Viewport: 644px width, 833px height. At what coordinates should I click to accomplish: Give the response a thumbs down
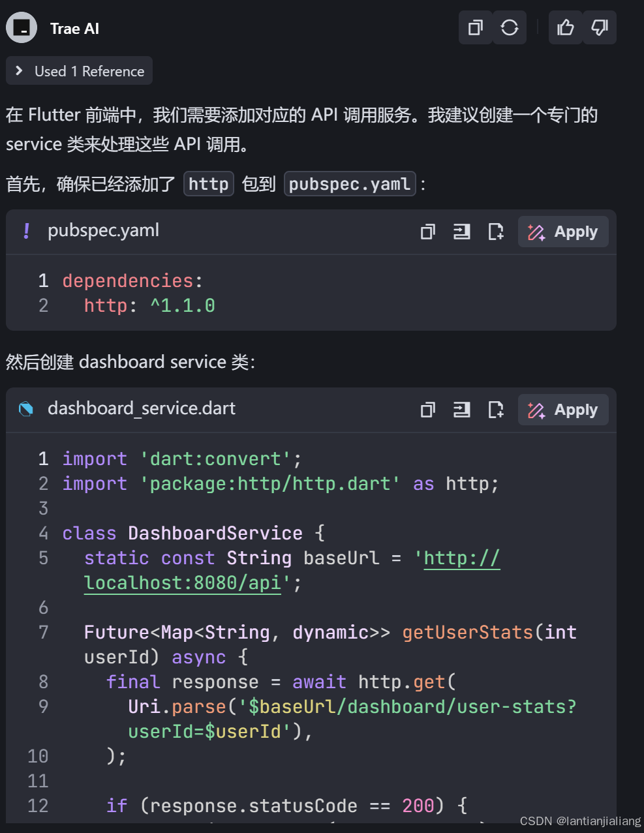click(x=599, y=27)
